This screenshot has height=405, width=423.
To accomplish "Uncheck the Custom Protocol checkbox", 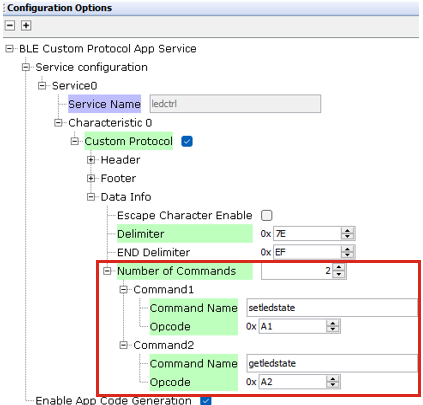I will pos(187,141).
